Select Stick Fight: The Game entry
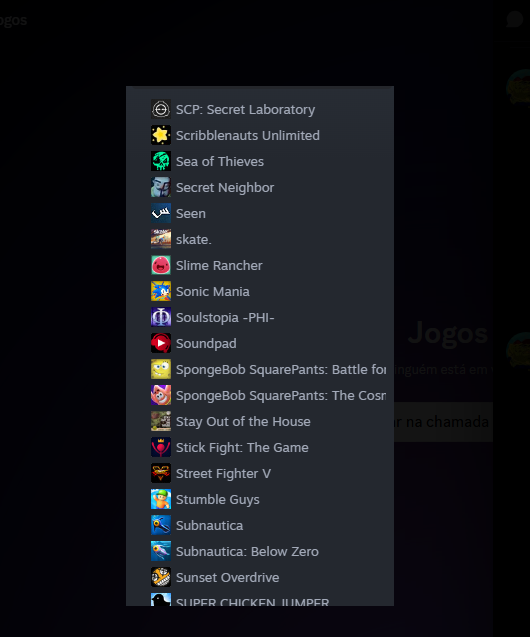Screen dimensions: 530x637 [260, 447]
